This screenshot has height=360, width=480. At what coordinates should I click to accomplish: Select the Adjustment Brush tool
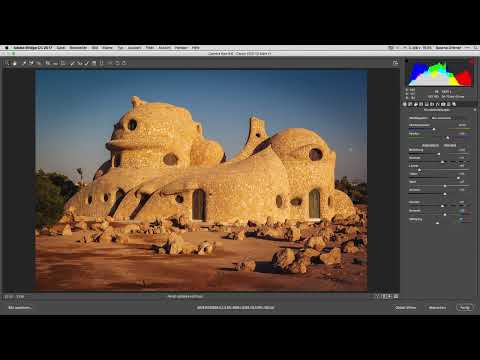(86, 63)
